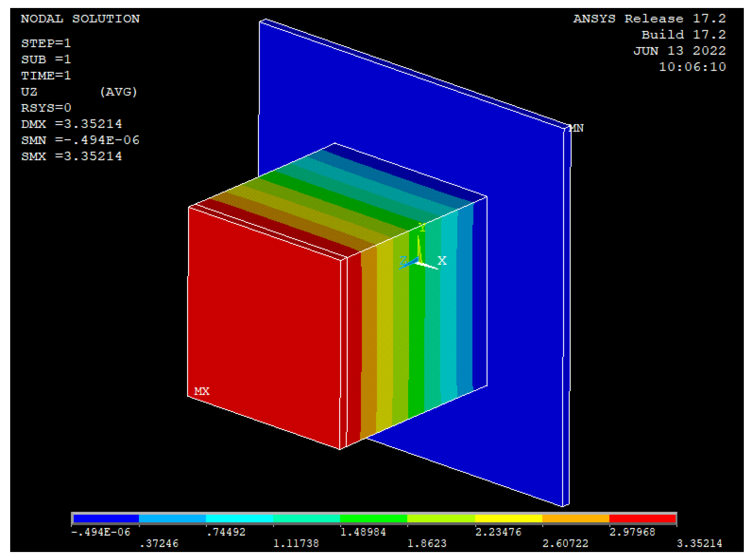
Task: Click the X axis triad label
Action: click(442, 261)
